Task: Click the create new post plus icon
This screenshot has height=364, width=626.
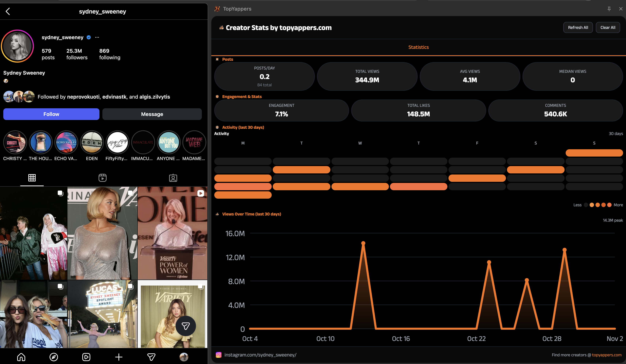Action: (x=119, y=357)
